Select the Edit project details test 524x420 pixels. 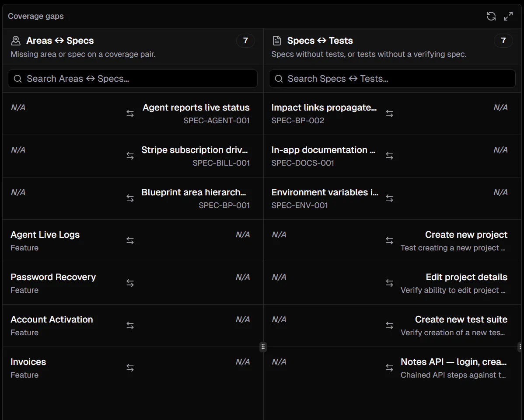(392, 283)
